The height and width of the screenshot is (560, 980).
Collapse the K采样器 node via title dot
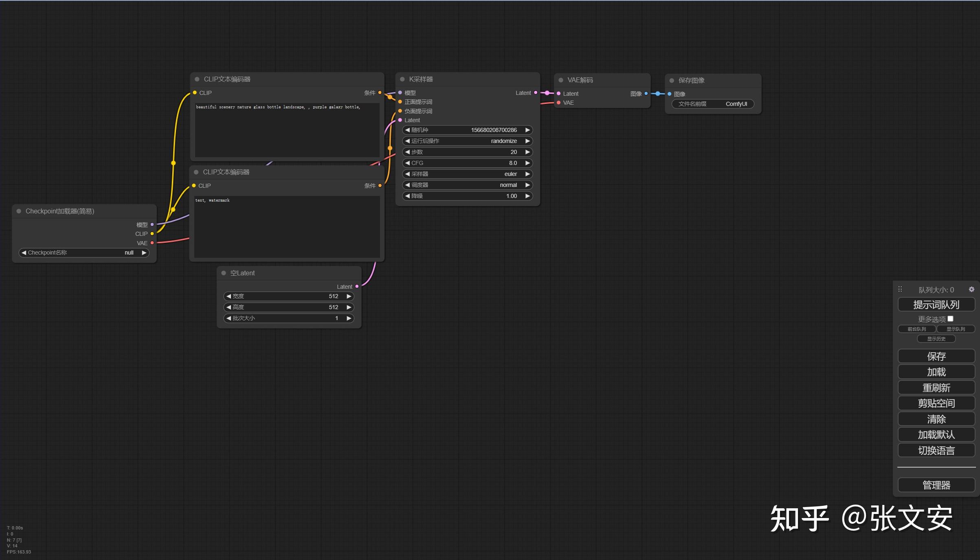point(402,79)
